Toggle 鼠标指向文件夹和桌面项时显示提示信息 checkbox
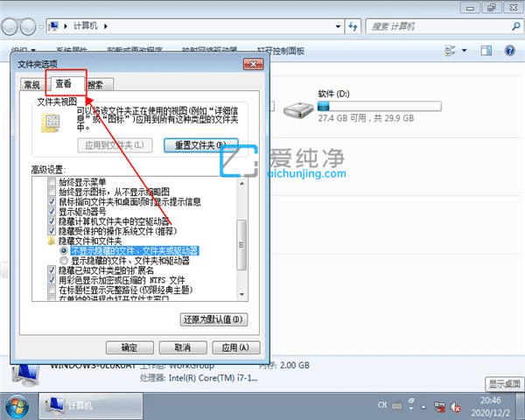 pyautogui.click(x=52, y=201)
